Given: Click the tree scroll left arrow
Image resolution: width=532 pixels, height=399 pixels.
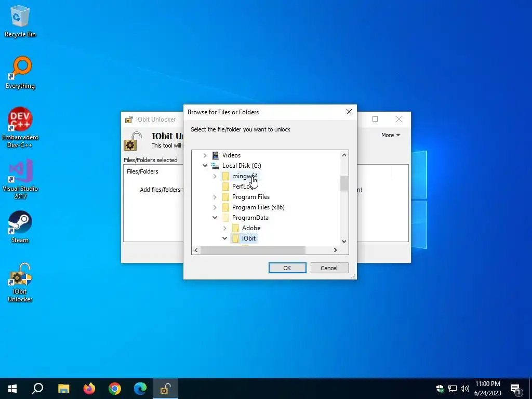Looking at the screenshot, I should pyautogui.click(x=196, y=250).
